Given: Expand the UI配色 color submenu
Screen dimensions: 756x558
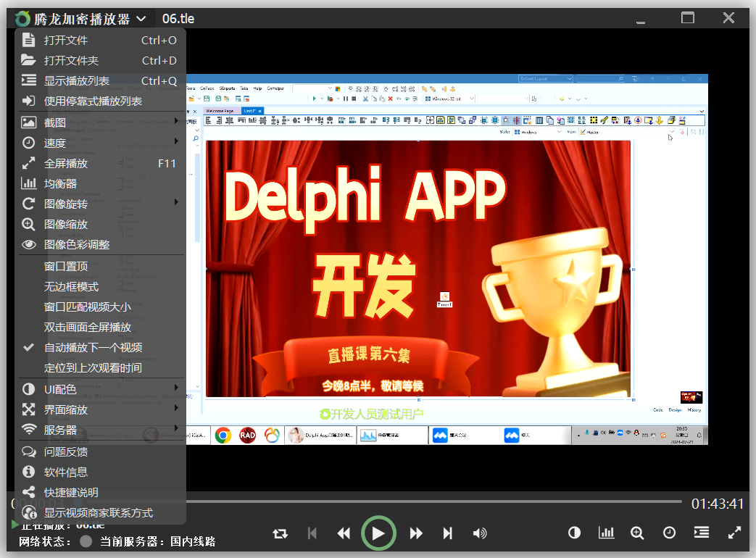Looking at the screenshot, I should pyautogui.click(x=100, y=389).
